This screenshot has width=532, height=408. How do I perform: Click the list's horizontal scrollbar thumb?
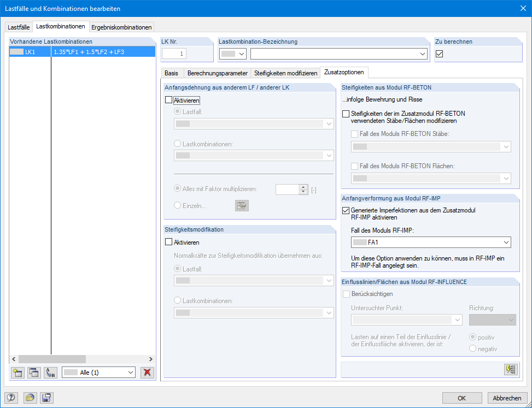[x=52, y=359]
